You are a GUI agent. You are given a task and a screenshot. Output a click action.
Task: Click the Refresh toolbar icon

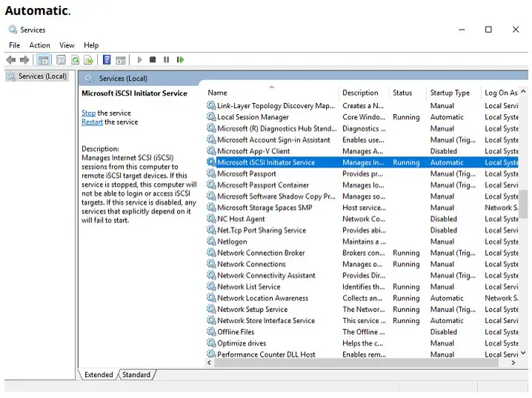75,60
